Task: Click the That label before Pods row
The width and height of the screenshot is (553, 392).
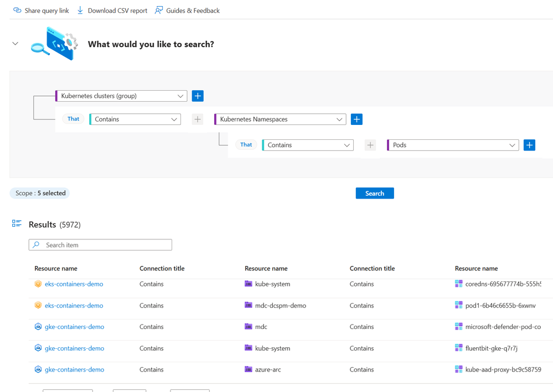Action: (x=246, y=144)
